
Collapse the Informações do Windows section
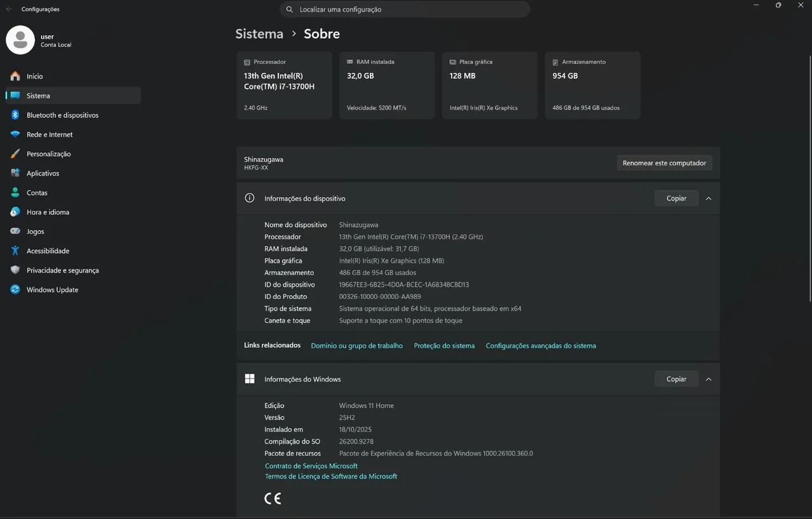pyautogui.click(x=709, y=379)
